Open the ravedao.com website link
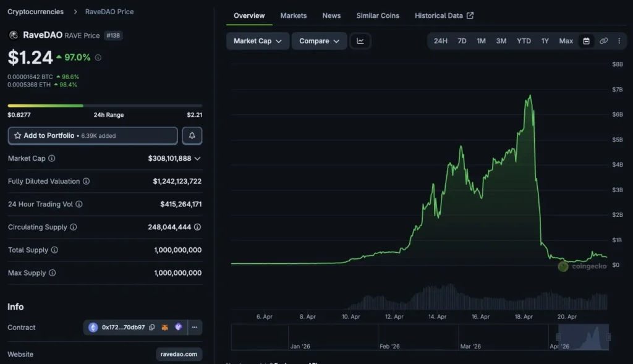The height and width of the screenshot is (364, 633). [x=179, y=354]
